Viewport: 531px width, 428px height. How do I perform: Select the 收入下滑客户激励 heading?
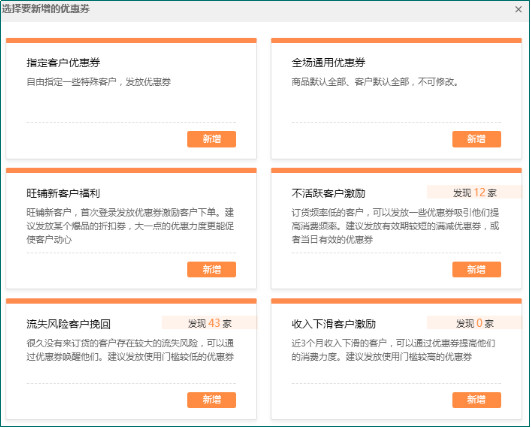coord(334,324)
